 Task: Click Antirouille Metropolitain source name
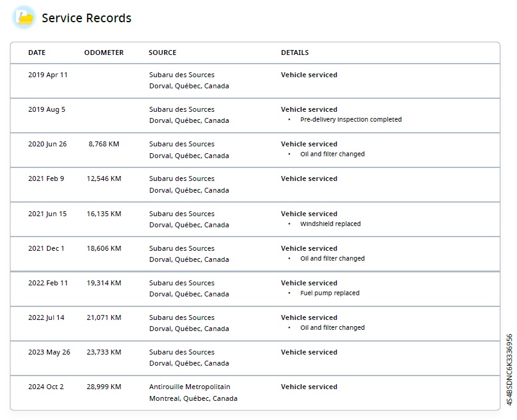click(x=190, y=387)
